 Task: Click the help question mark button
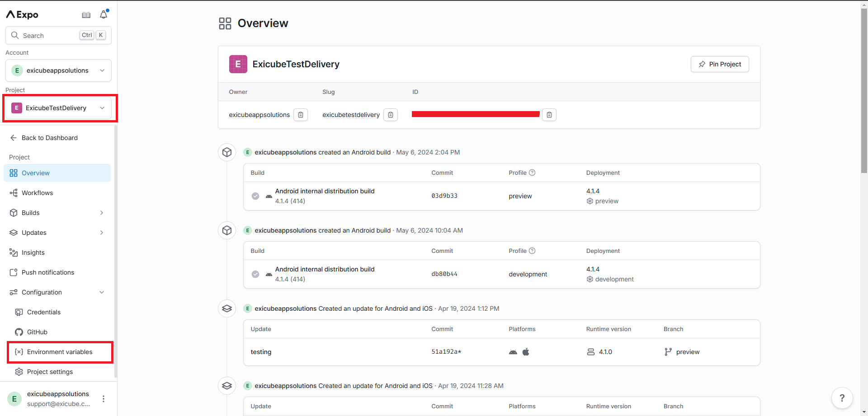coord(842,398)
